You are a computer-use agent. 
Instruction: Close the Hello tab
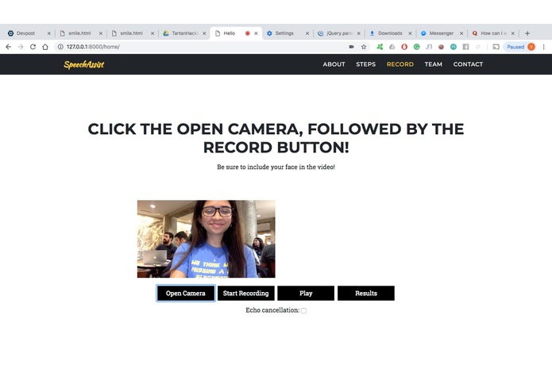pyautogui.click(x=256, y=33)
